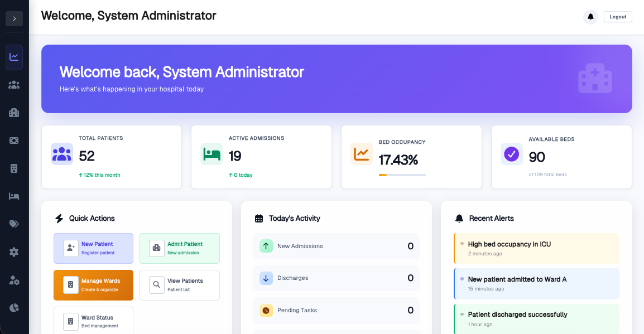Click the user admin icon in sidebar
The width and height of the screenshot is (644, 334).
point(14,280)
